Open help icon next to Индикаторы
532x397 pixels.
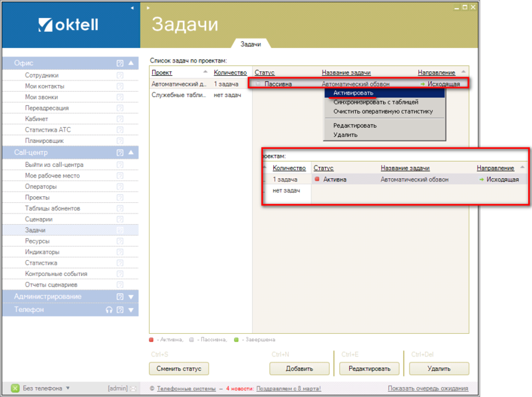120,252
